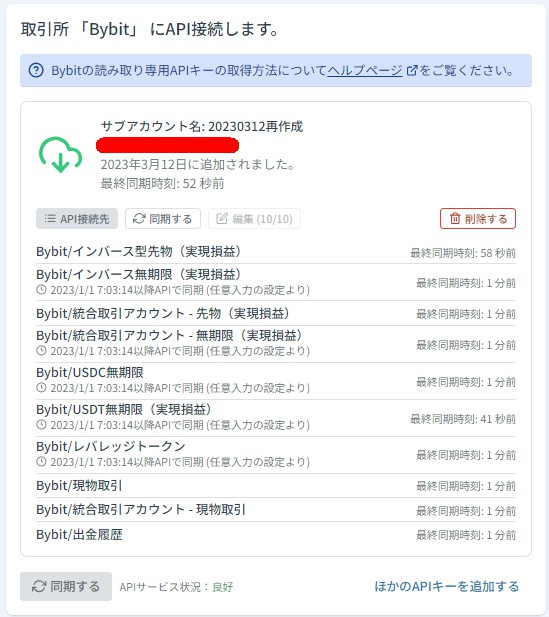This screenshot has width=549, height=617.
Task: Click the red 削除する button
Action: coord(478,218)
